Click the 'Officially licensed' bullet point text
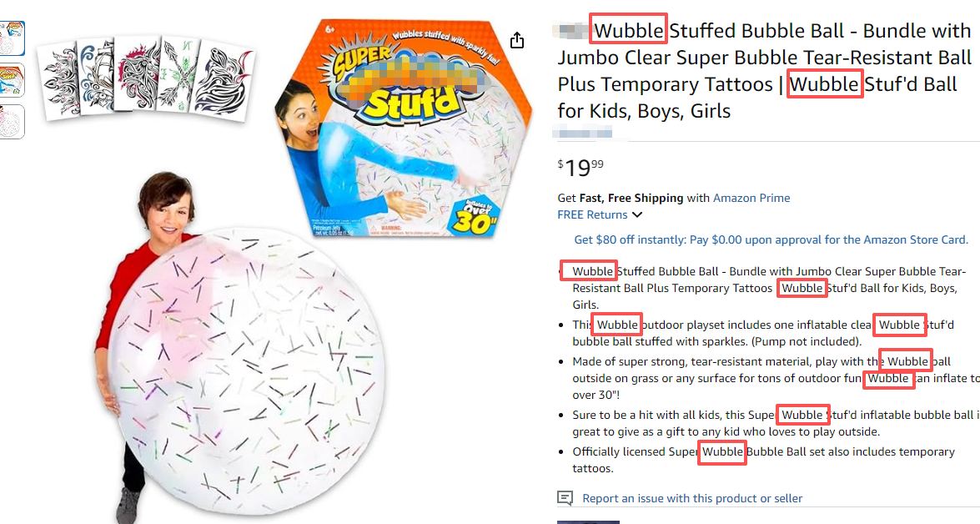 coord(763,459)
